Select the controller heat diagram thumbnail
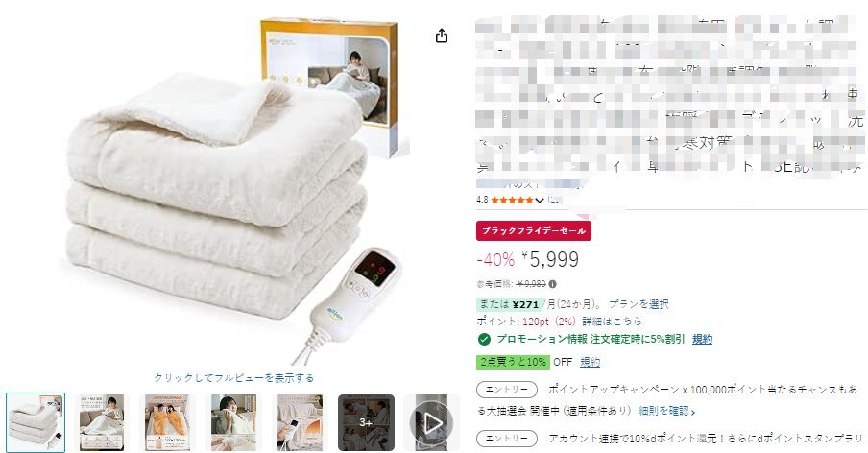 [x=300, y=423]
